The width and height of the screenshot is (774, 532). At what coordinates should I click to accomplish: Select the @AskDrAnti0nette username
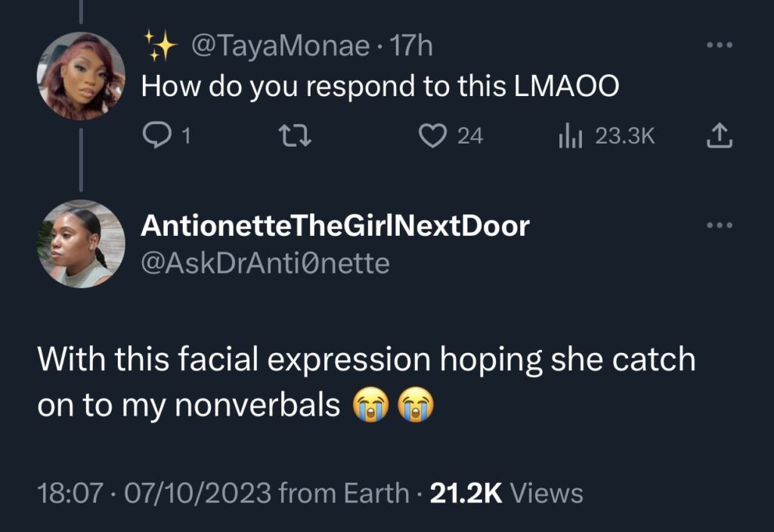[265, 264]
